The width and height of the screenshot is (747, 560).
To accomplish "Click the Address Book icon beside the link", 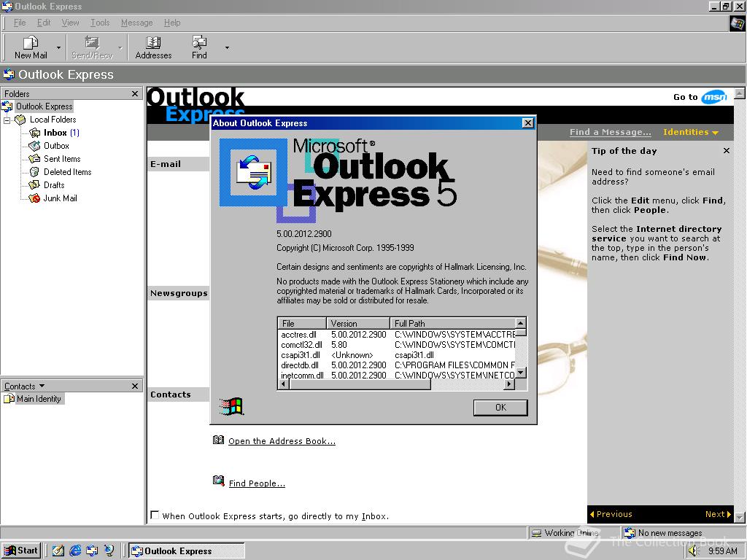I will click(218, 440).
